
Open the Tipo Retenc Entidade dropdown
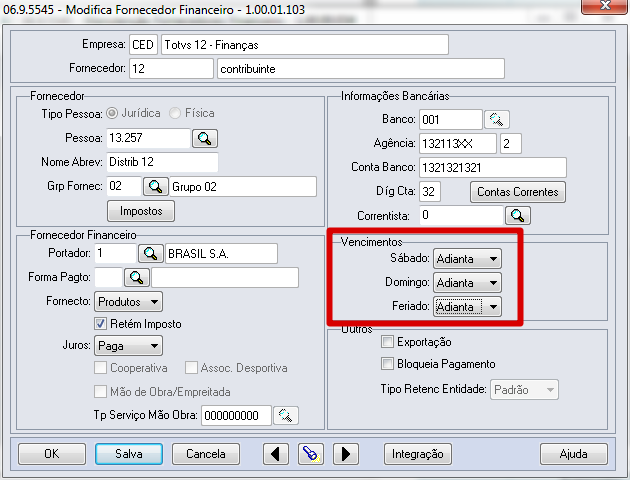tap(524, 390)
